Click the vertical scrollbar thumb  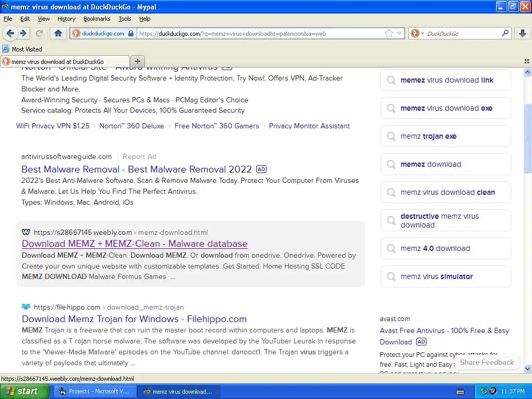[x=527, y=138]
